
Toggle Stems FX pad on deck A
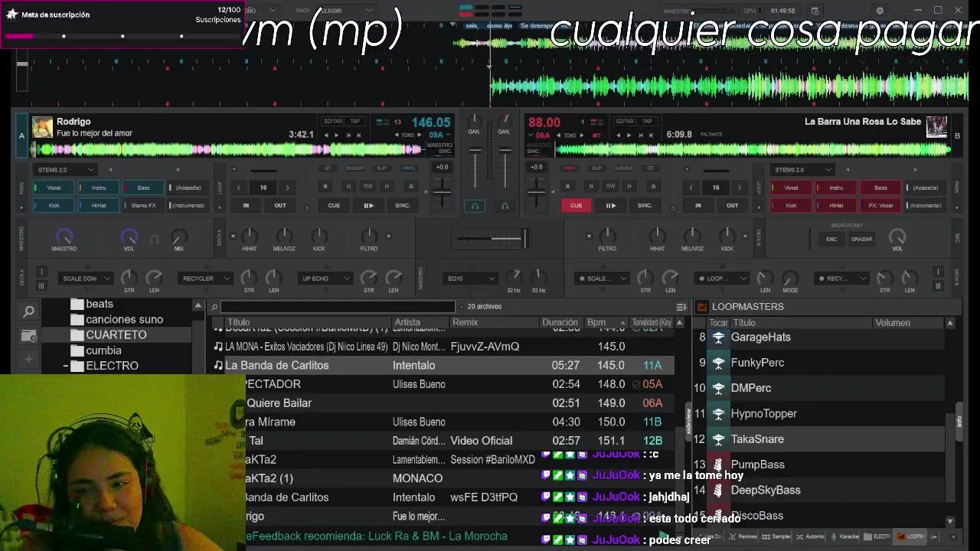pyautogui.click(x=143, y=205)
